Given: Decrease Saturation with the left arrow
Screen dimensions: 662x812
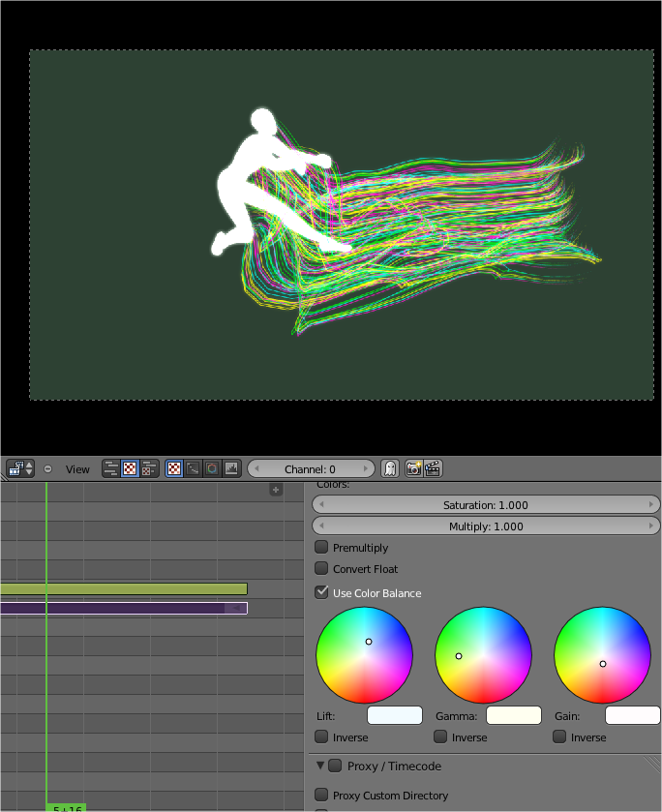Looking at the screenshot, I should pyautogui.click(x=321, y=505).
